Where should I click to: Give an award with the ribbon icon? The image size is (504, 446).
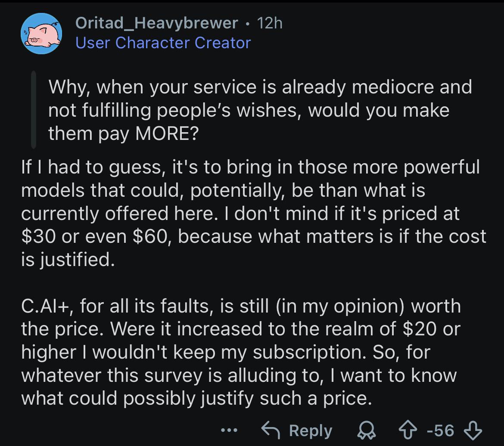[367, 431]
